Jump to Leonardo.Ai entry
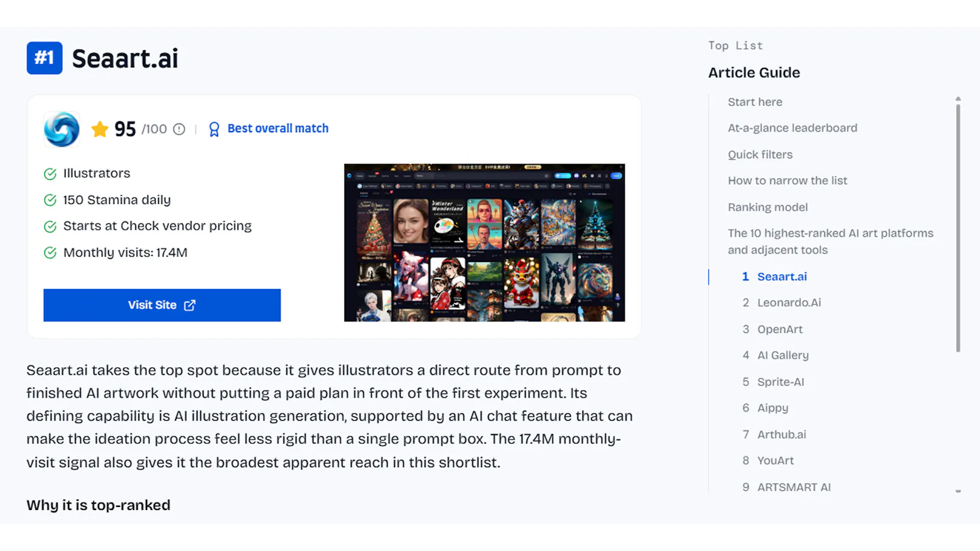 [x=789, y=303]
